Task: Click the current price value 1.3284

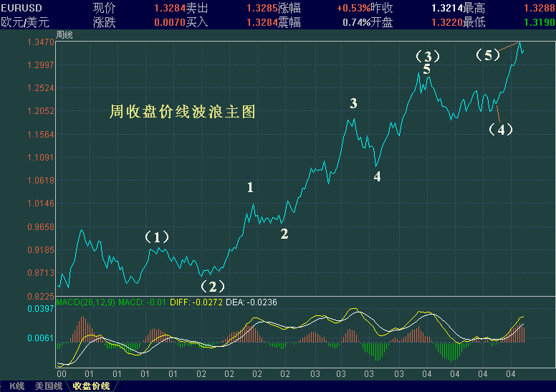Action: [x=170, y=8]
